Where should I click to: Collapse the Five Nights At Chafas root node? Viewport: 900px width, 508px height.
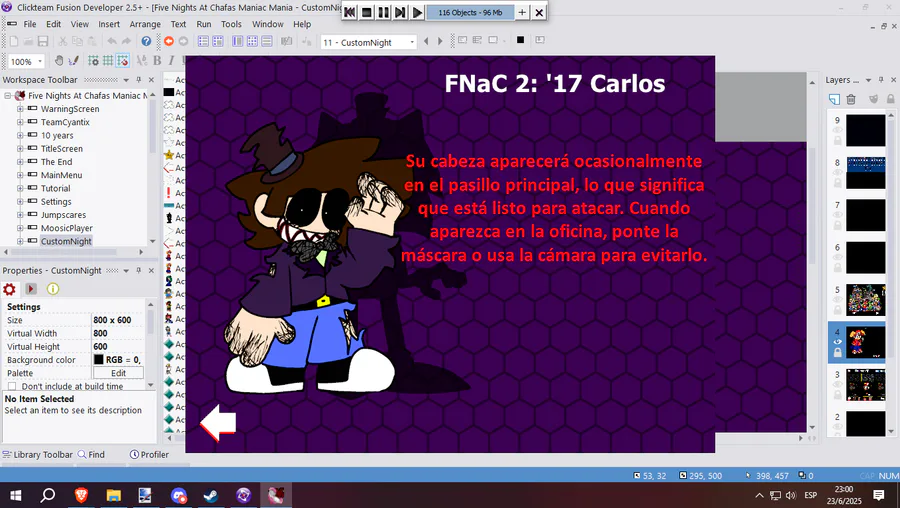click(7, 95)
